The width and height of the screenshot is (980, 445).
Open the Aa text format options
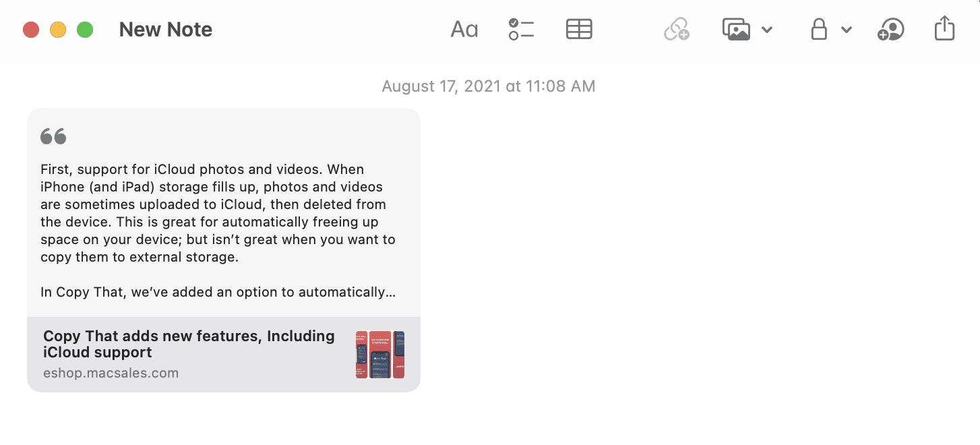[464, 30]
